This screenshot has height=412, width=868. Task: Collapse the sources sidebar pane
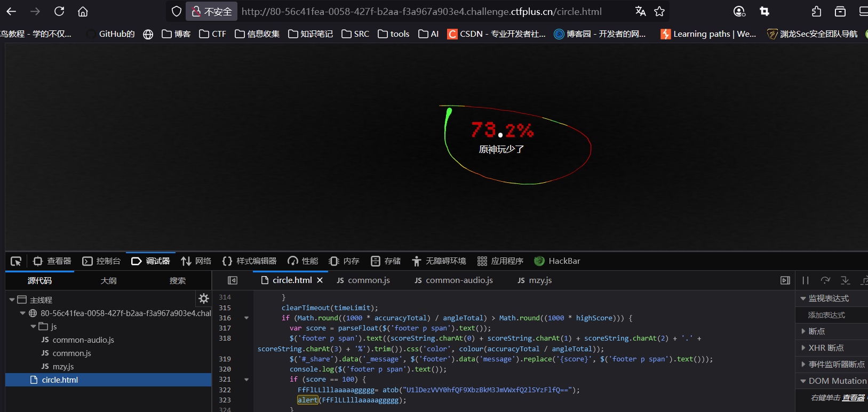click(233, 280)
